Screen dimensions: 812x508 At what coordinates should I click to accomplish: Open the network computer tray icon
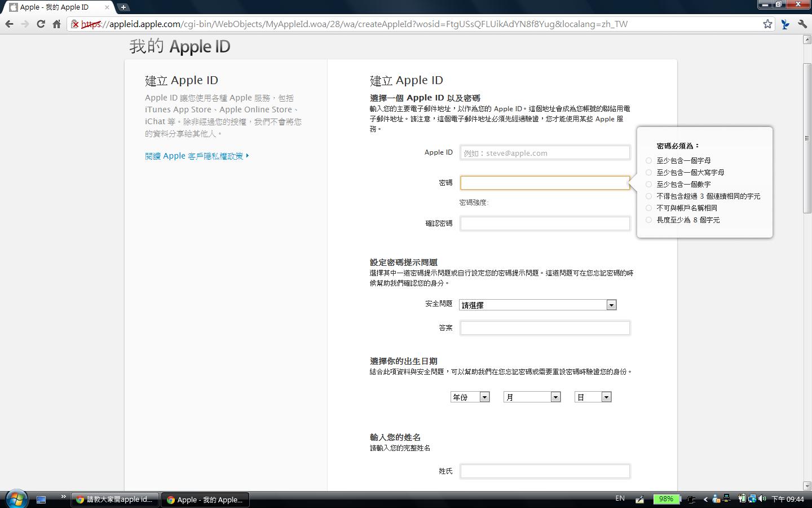726,498
